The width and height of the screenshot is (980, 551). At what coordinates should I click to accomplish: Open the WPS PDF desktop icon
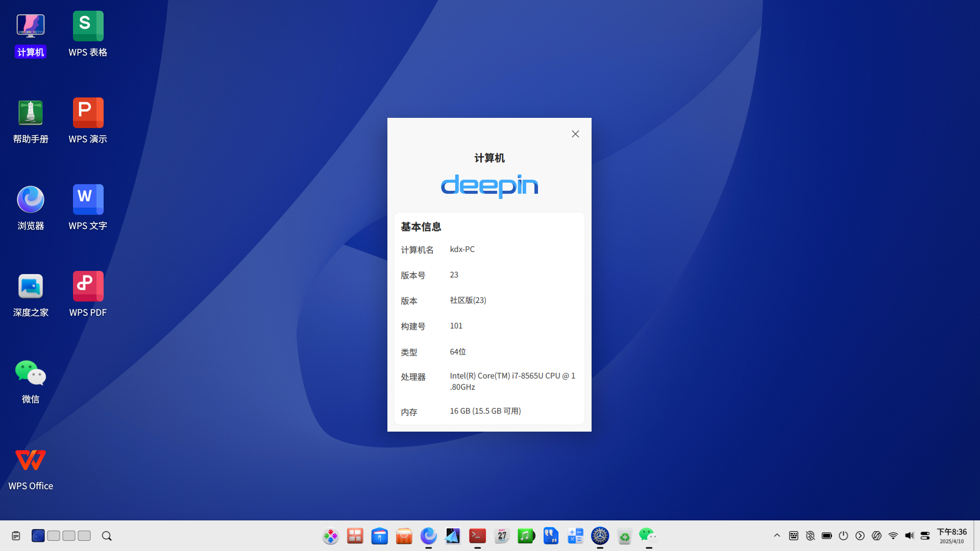(88, 295)
